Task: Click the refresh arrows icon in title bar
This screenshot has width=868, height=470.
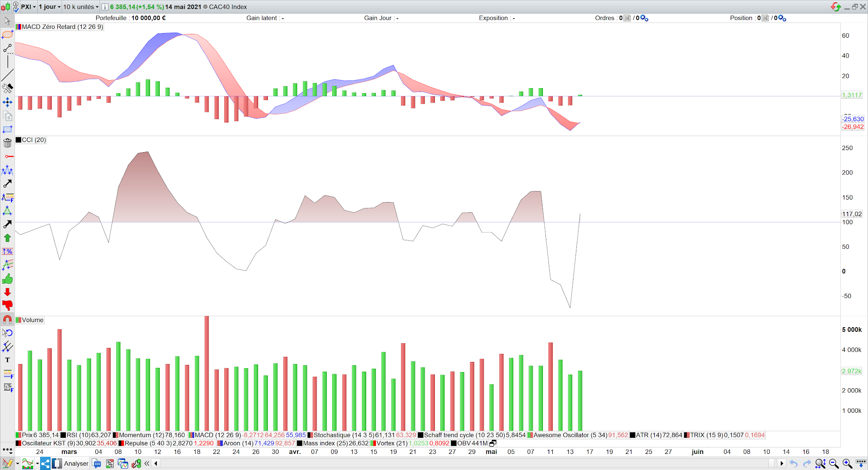Action: click(835, 7)
